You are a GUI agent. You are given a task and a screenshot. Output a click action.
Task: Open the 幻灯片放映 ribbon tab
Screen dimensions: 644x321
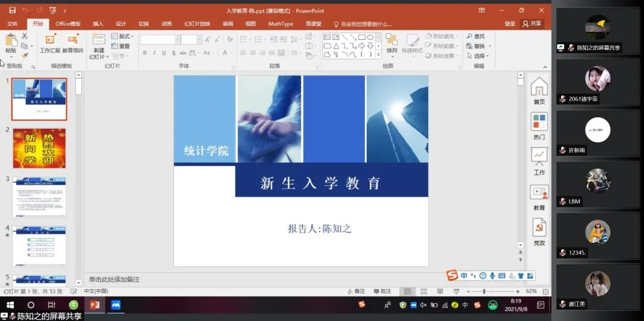point(197,24)
